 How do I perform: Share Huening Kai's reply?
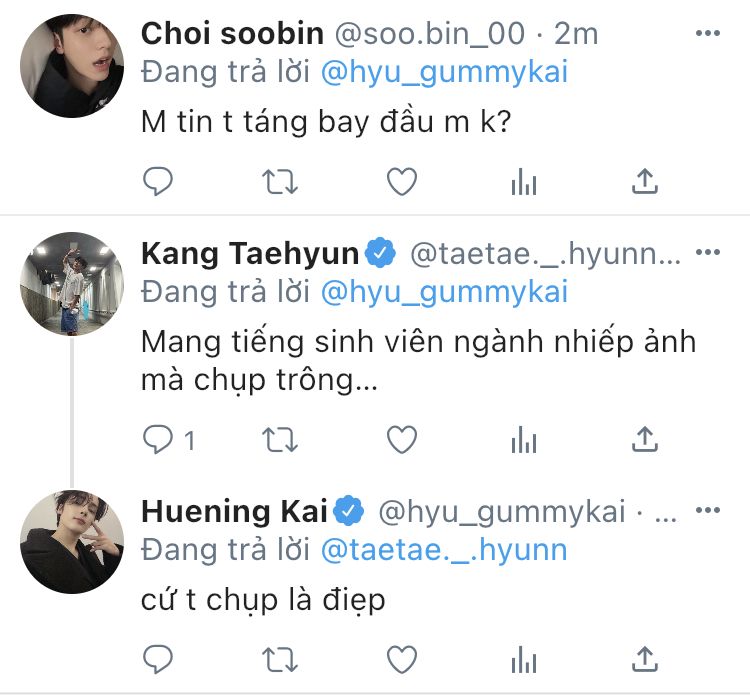point(646,659)
